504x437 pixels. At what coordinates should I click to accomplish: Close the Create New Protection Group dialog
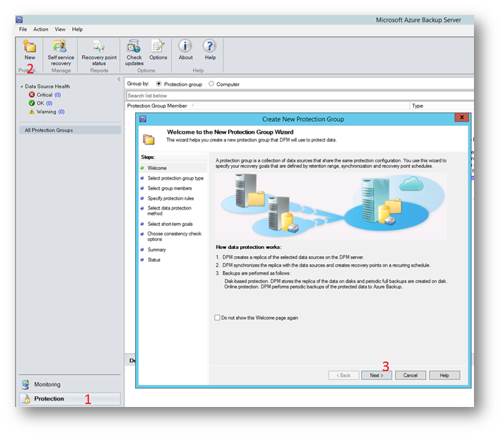462,117
